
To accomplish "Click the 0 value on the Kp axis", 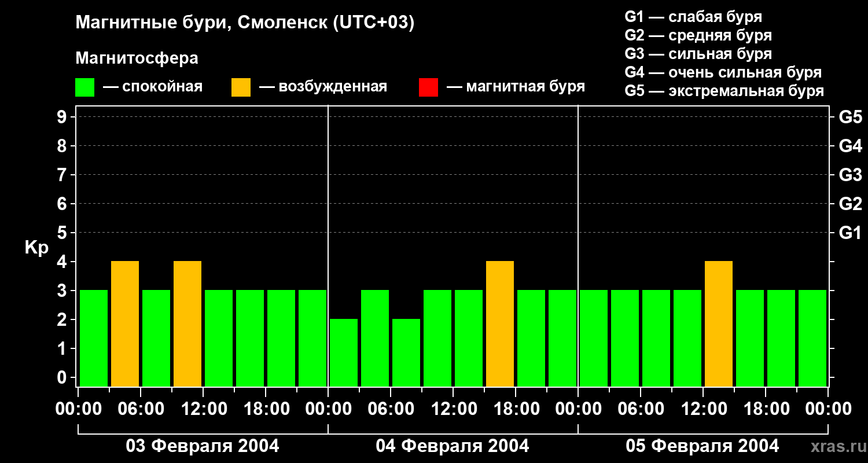I will click(63, 377).
